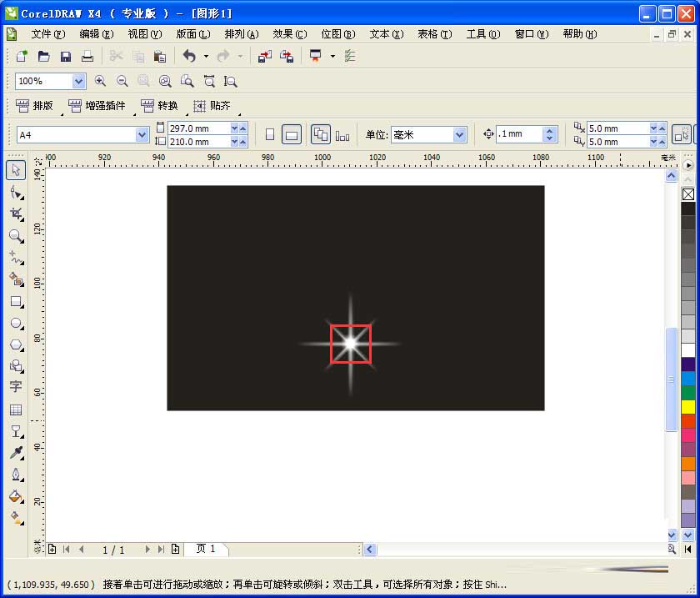Switch page orientation to portrait
Viewport: 700px width, 598px height.
point(271,133)
